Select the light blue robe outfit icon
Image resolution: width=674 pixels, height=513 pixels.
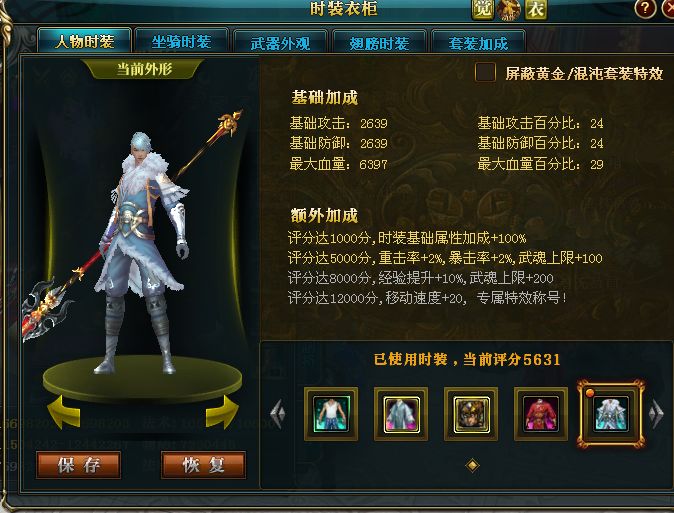pos(401,414)
